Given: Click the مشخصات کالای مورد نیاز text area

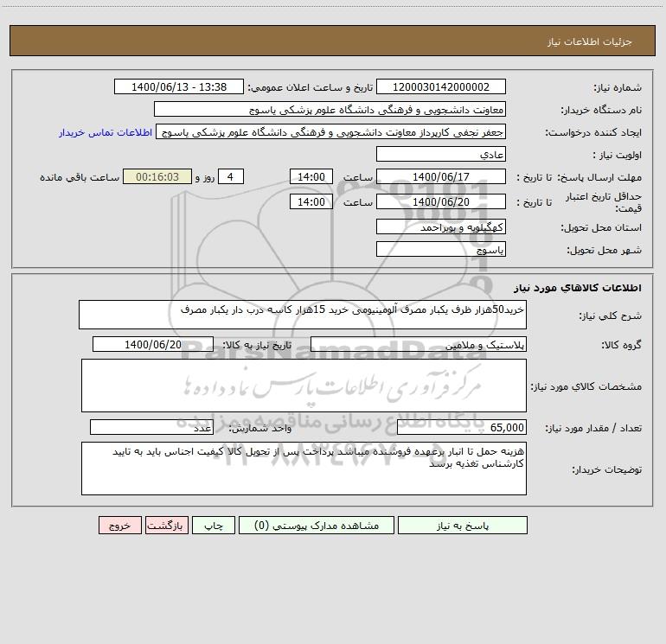Looking at the screenshot, I should tap(304, 386).
